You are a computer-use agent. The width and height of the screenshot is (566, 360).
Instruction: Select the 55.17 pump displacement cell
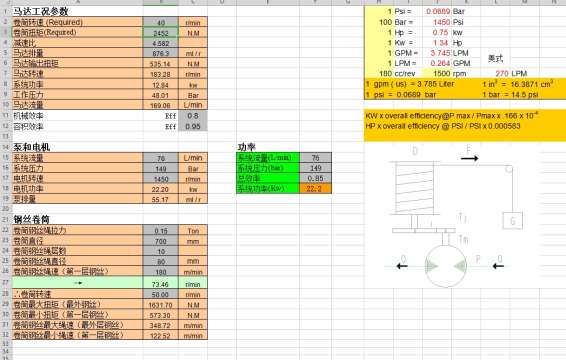(x=161, y=199)
